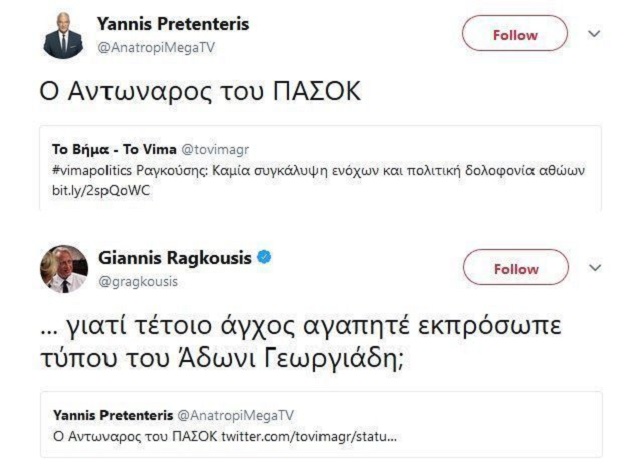Follow Giannis Ragkousis

click(514, 268)
